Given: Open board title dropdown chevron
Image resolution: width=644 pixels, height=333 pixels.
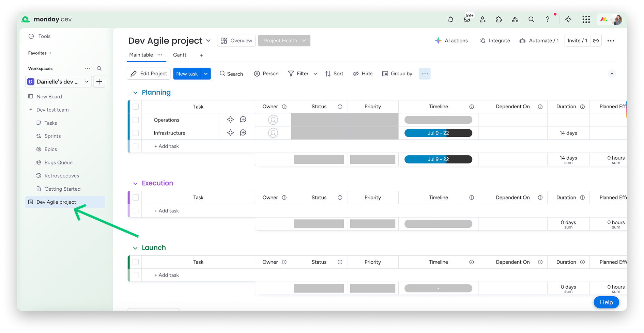Looking at the screenshot, I should pos(209,41).
